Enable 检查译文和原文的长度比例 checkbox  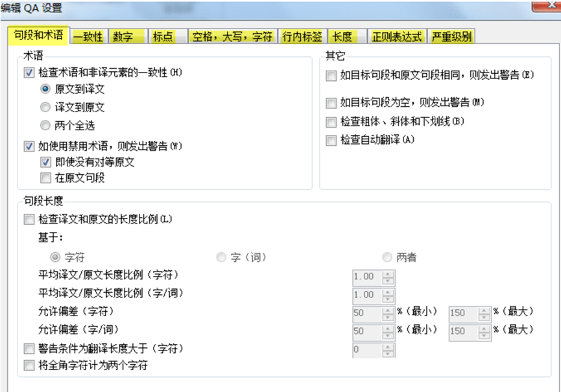click(29, 220)
